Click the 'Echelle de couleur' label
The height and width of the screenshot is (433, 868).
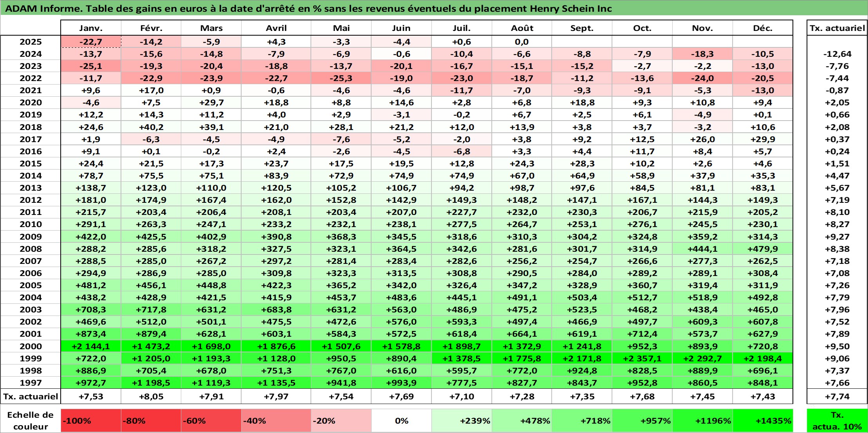[x=31, y=420]
